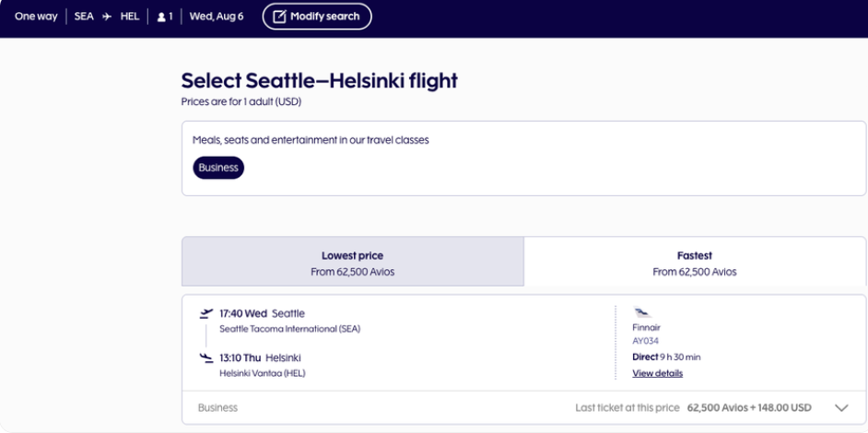Click the Wed, Aug 6 date
Screen dimensions: 868x433
coord(217,17)
